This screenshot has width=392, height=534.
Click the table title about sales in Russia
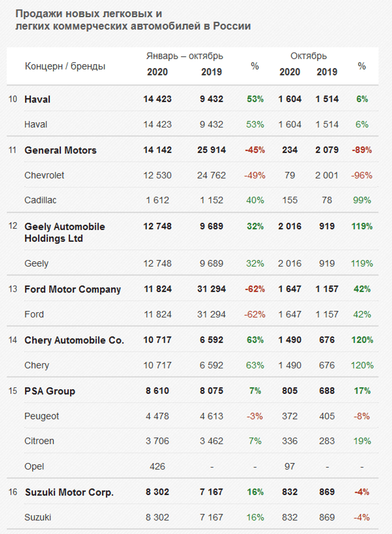[133, 20]
